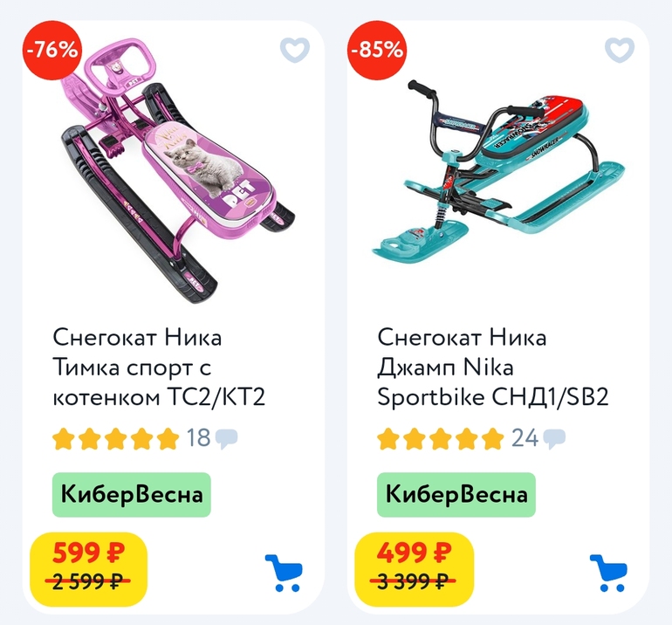This screenshot has width=672, height=625.
Task: Add the 499 ₽ sled to cart
Action: (608, 573)
